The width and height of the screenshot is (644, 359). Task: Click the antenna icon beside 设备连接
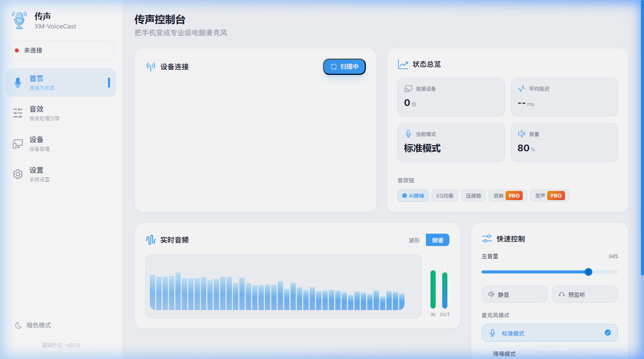151,67
